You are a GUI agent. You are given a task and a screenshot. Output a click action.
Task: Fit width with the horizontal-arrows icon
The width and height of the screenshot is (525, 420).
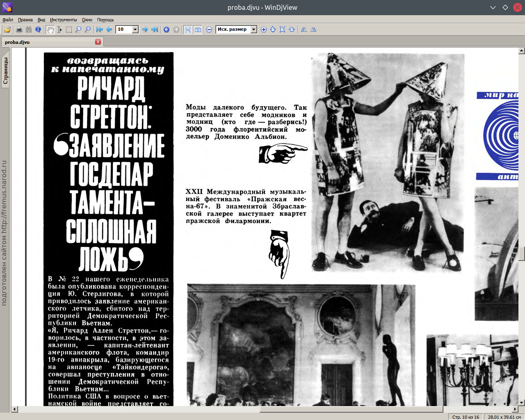click(x=292, y=30)
